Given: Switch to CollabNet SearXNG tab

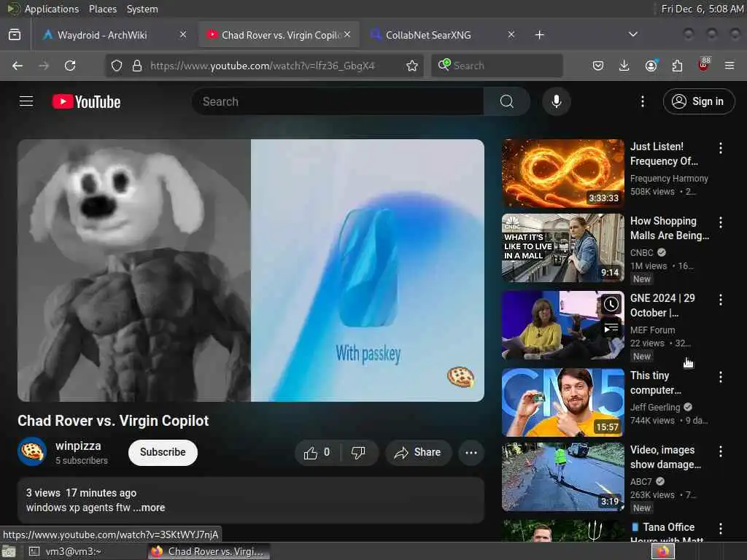Looking at the screenshot, I should pyautogui.click(x=443, y=35).
